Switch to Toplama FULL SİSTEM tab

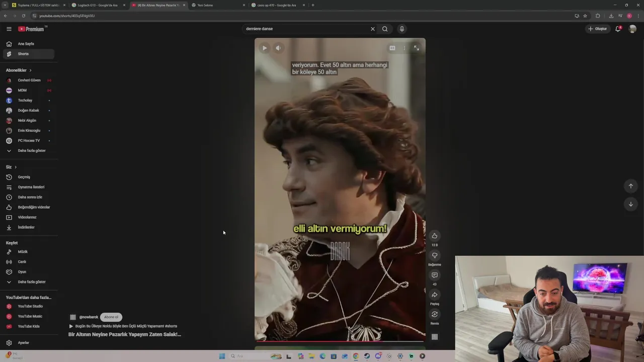point(38,5)
